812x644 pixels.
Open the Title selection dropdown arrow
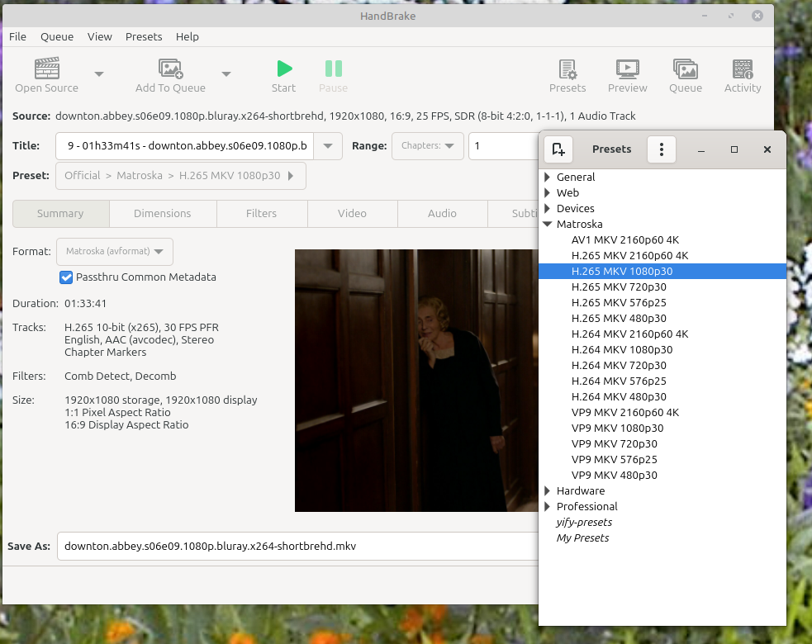point(328,146)
